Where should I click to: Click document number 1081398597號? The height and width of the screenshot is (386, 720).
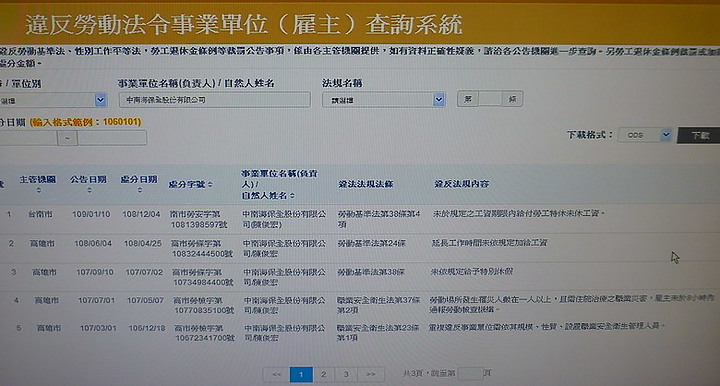(x=199, y=225)
